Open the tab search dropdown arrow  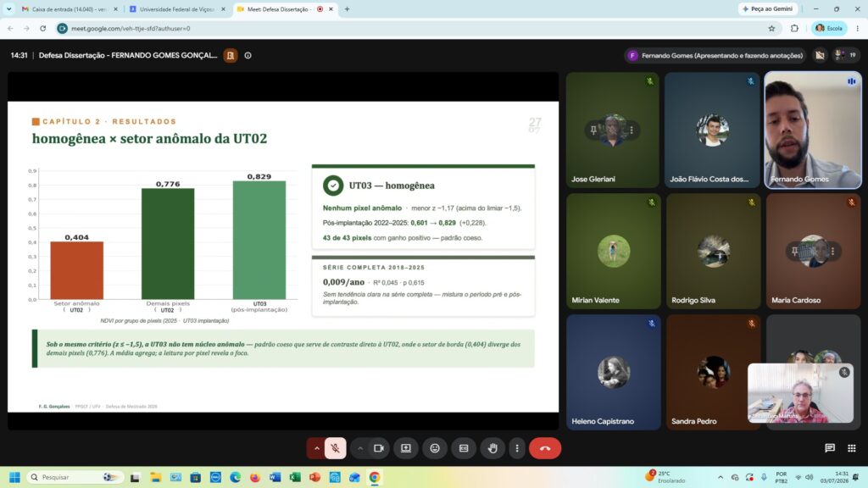8,8
